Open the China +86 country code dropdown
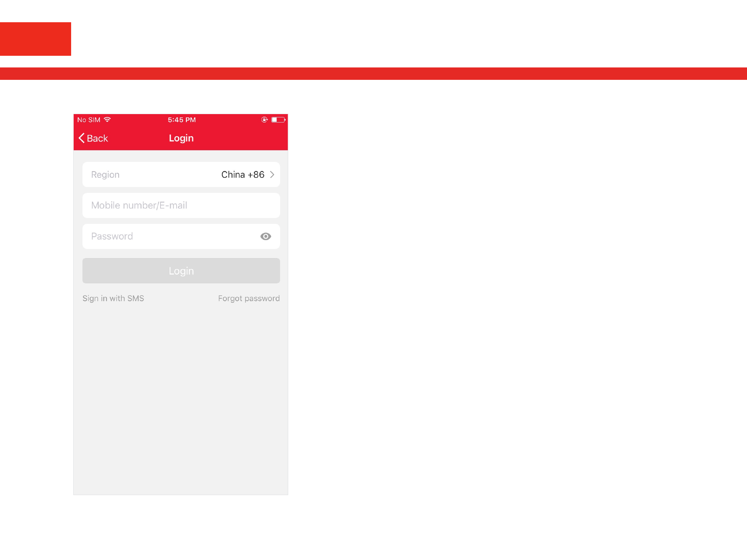The height and width of the screenshot is (560, 747). point(243,175)
